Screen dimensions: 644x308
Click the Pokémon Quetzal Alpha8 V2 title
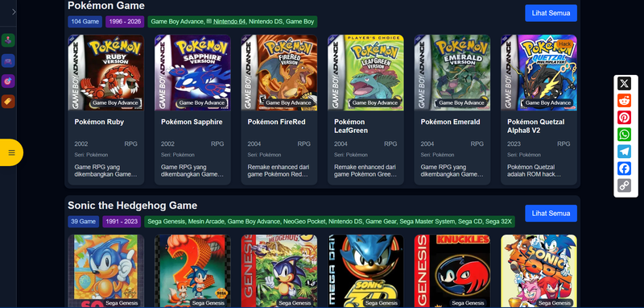pyautogui.click(x=536, y=127)
